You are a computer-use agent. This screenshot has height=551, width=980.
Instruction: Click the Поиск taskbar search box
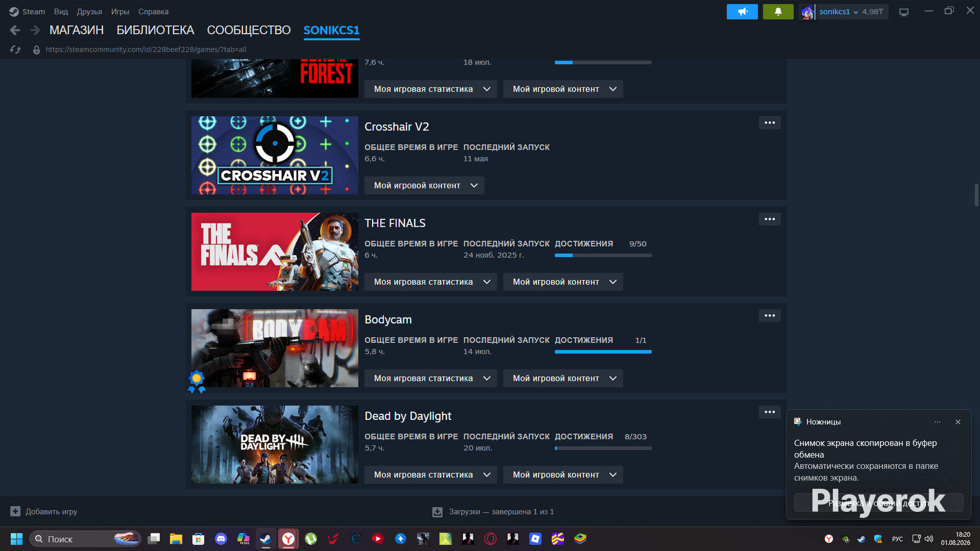[85, 539]
